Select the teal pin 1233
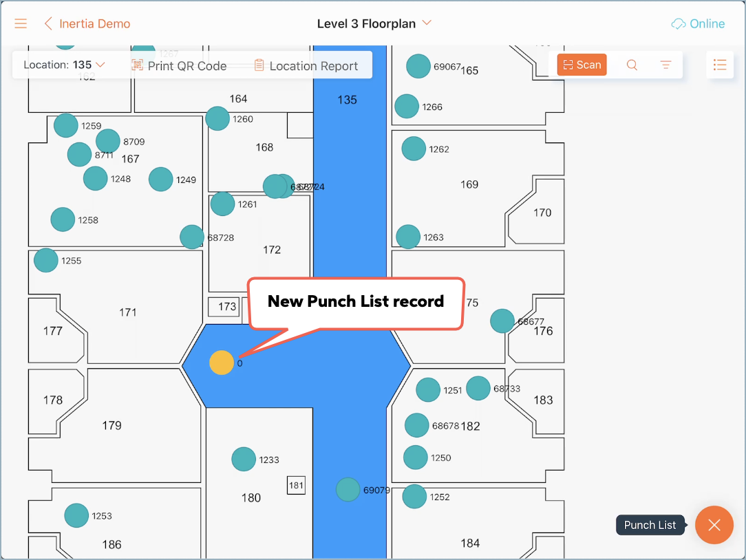 244,459
